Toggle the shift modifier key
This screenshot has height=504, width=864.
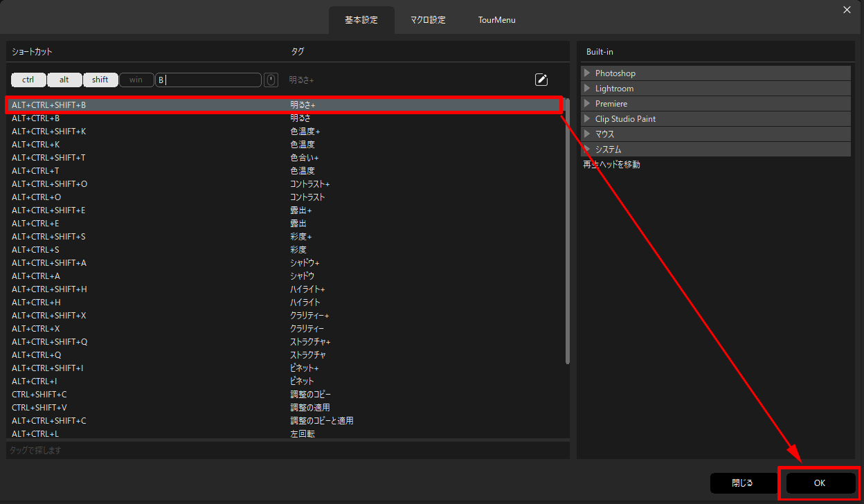point(100,80)
